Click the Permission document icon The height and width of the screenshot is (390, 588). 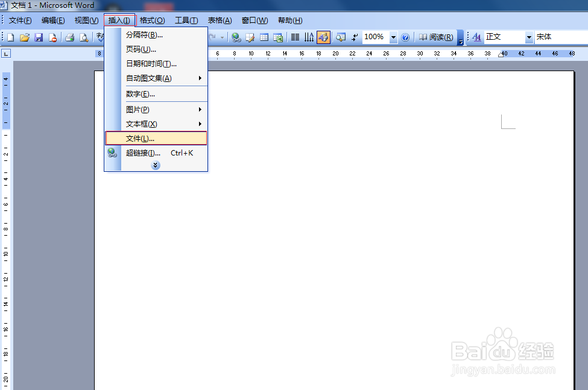[53, 37]
